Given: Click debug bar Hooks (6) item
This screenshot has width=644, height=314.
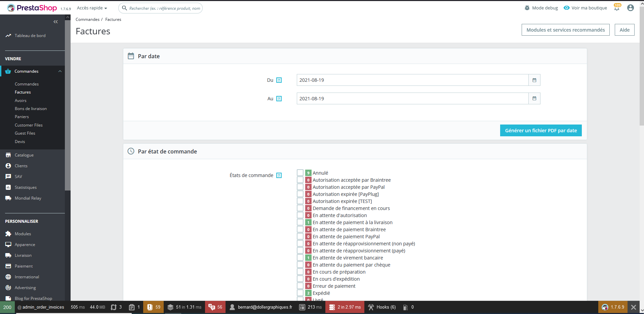Looking at the screenshot, I should (382, 307).
